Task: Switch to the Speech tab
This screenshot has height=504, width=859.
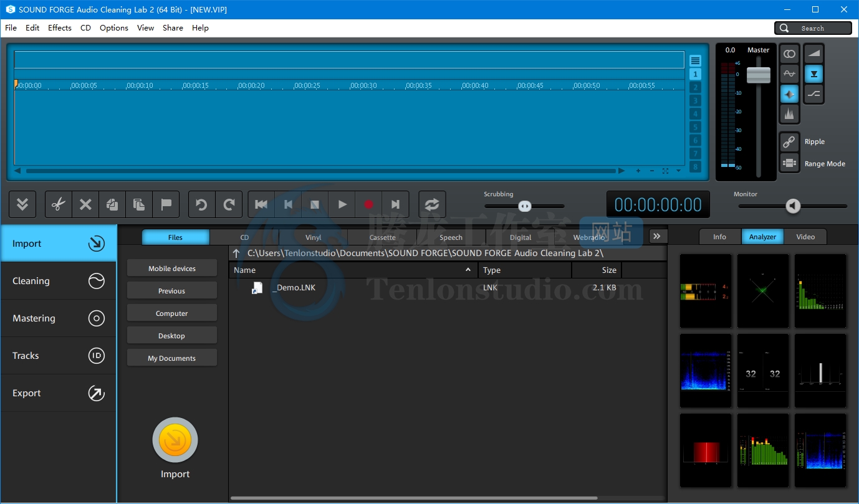Action: (x=451, y=237)
